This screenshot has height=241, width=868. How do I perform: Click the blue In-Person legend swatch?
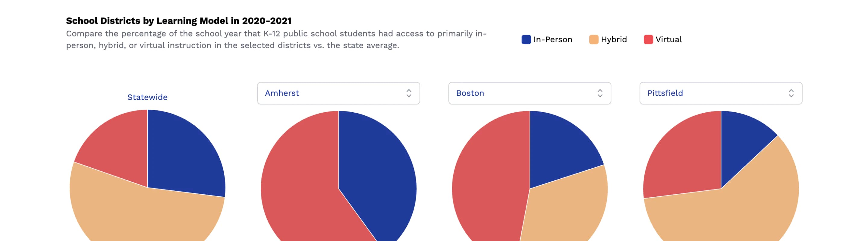coord(526,39)
